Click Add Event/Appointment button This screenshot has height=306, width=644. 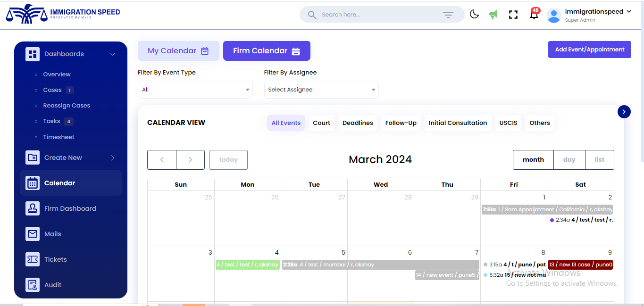(590, 50)
